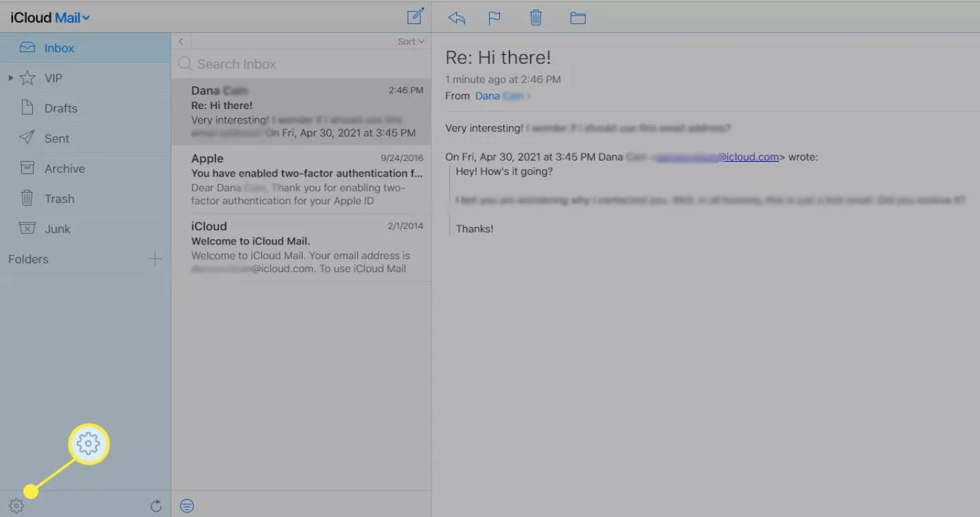980x517 pixels.
Task: Add a new folder with plus
Action: [x=155, y=259]
